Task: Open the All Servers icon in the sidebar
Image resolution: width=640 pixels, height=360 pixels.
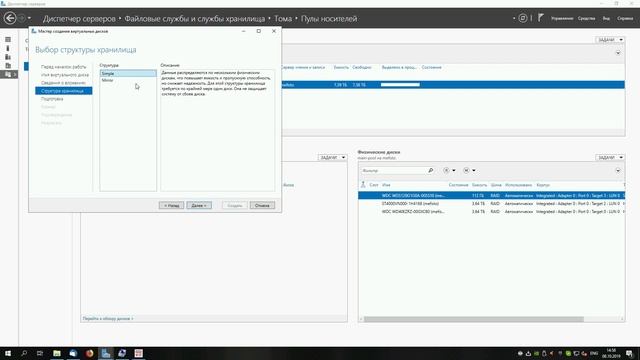Action: pyautogui.click(x=8, y=57)
